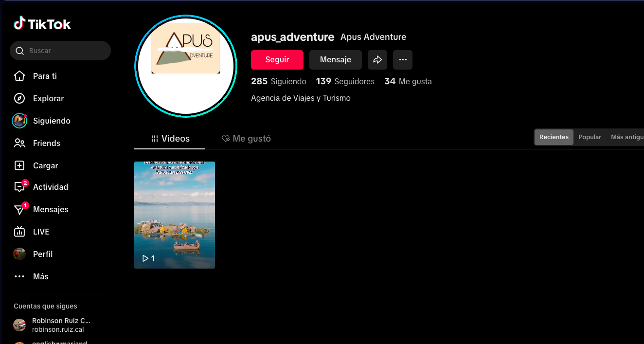Send a Mensaje to apus_adventure
Image resolution: width=644 pixels, height=344 pixels.
click(336, 60)
